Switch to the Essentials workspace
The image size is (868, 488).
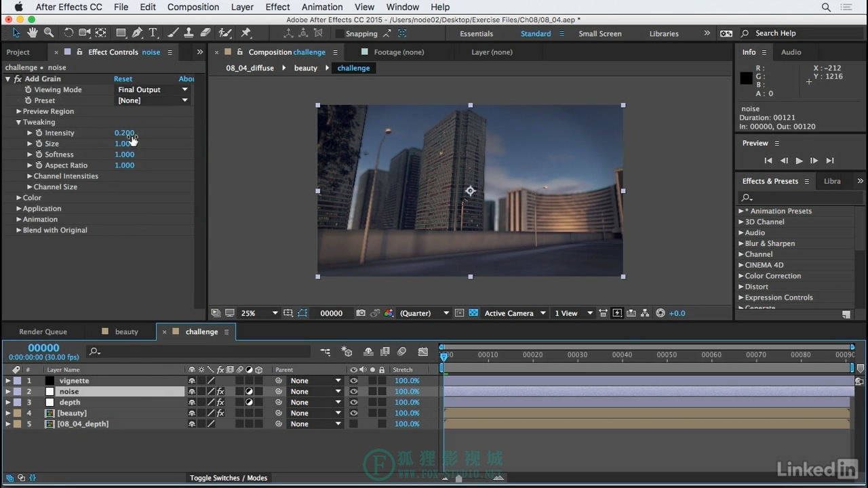pyautogui.click(x=477, y=33)
